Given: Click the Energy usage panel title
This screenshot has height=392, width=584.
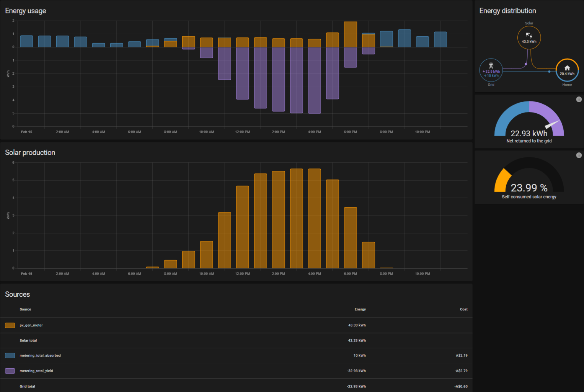Looking at the screenshot, I should (x=25, y=11).
